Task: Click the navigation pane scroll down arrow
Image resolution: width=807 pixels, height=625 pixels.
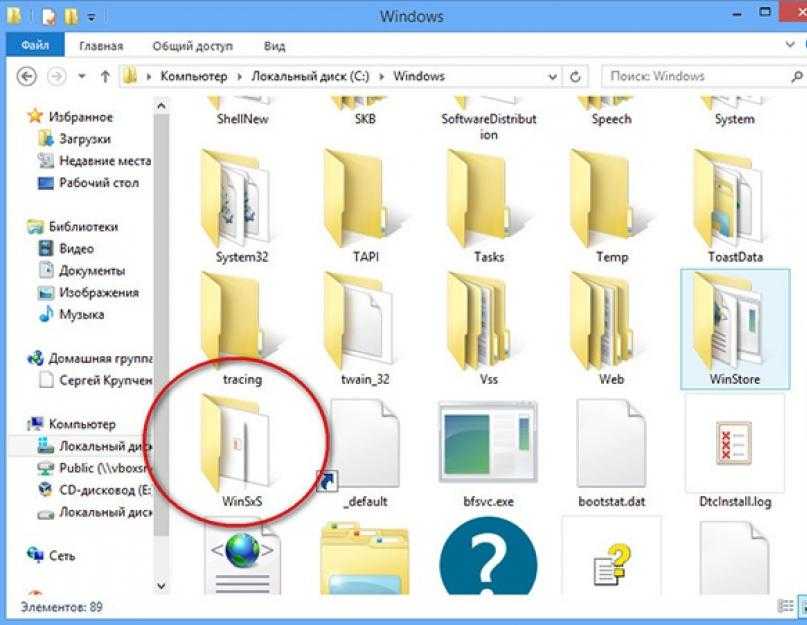Action: pyautogui.click(x=161, y=586)
